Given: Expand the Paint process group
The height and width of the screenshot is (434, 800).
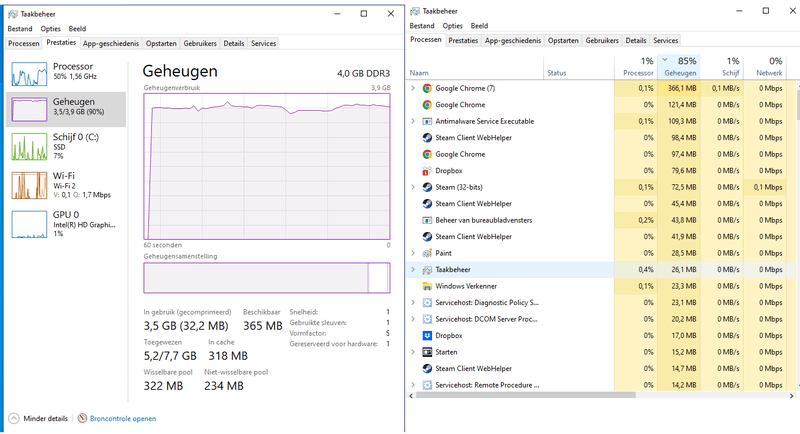Looking at the screenshot, I should [x=413, y=253].
